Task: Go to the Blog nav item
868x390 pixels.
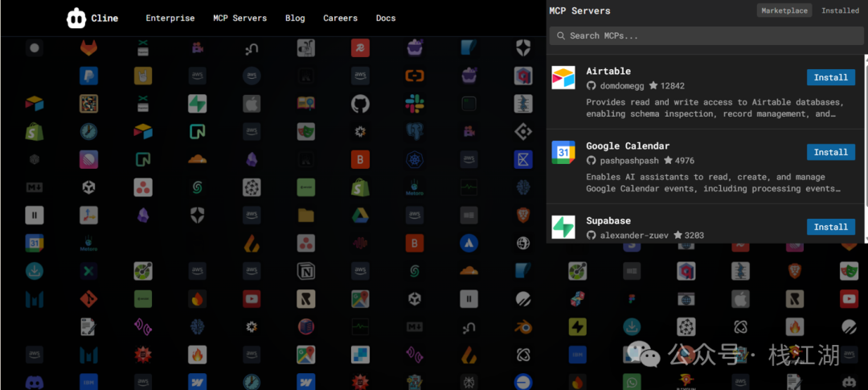Action: (x=295, y=18)
